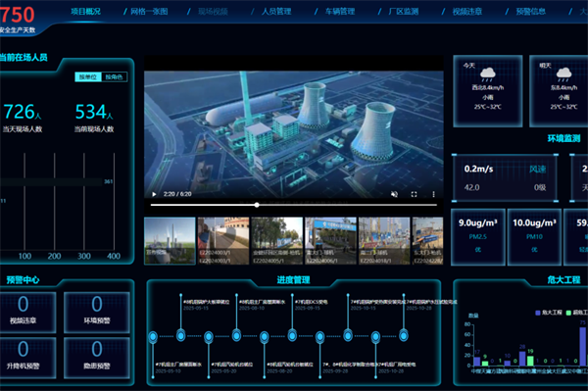Switch personnel view to 按单位
588x391 pixels.
[x=88, y=76]
